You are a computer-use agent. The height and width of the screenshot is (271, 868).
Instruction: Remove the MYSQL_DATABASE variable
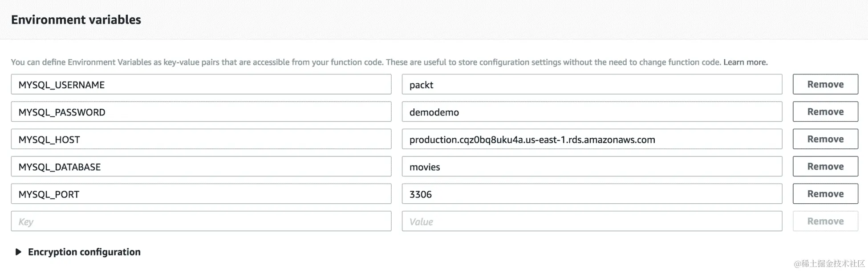coord(825,166)
